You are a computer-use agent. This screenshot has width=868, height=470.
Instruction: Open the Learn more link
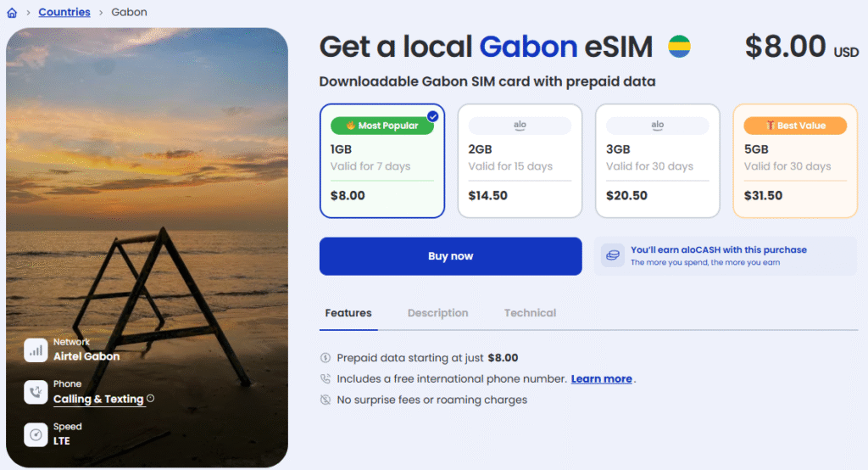click(x=601, y=379)
